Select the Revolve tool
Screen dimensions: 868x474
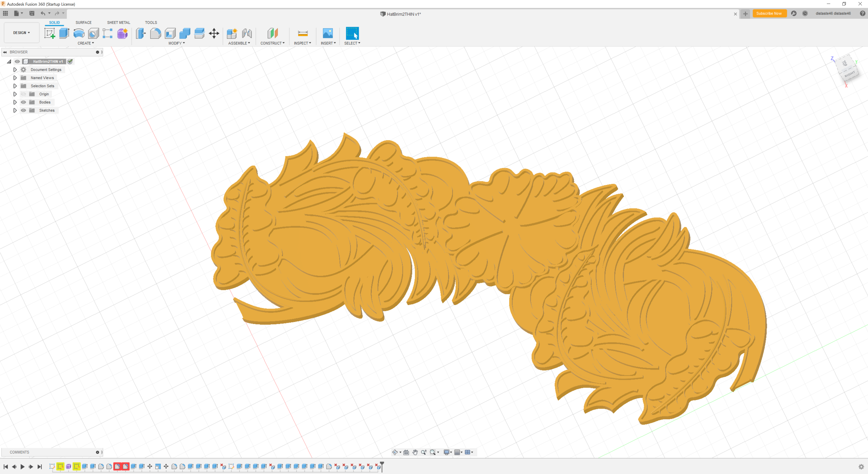pos(79,33)
